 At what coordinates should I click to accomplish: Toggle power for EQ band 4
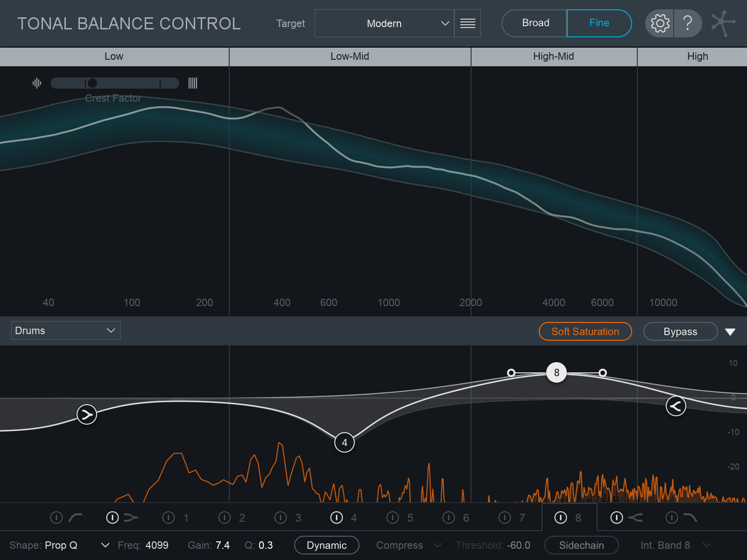336,517
